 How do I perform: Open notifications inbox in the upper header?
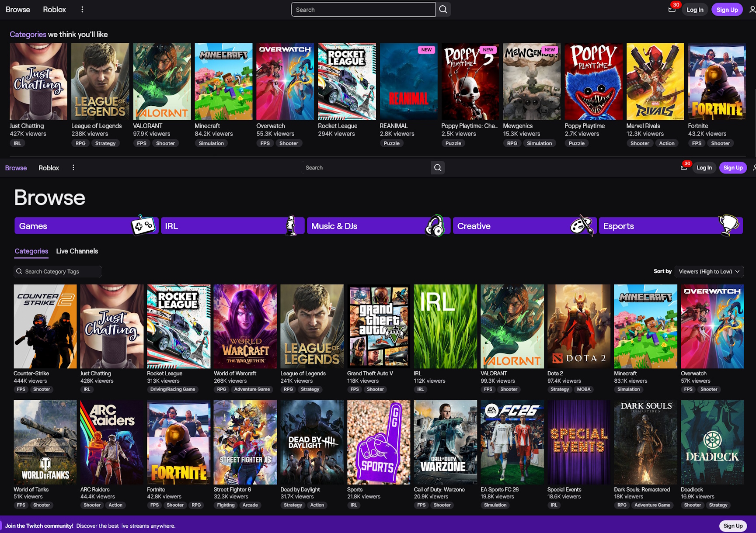pos(672,10)
